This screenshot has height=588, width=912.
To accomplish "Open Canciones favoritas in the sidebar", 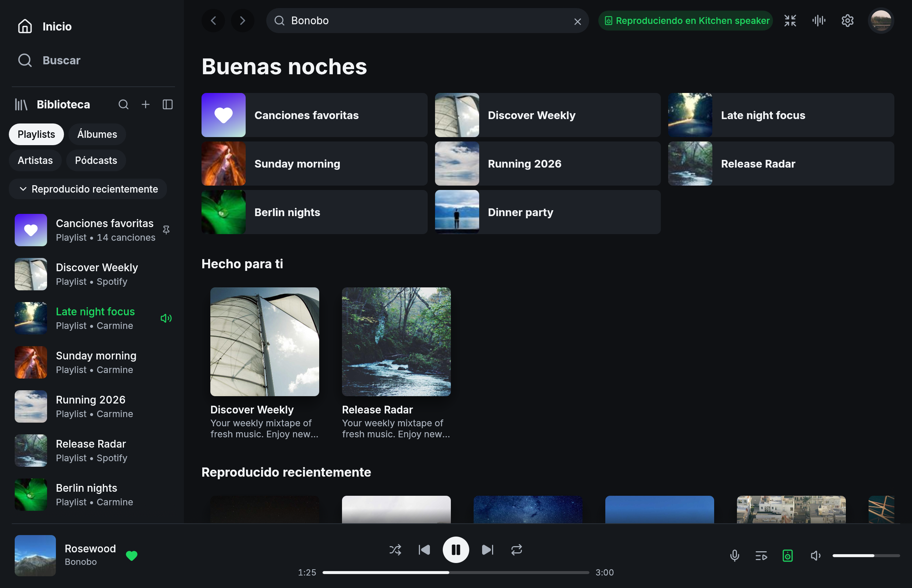I will point(92,230).
